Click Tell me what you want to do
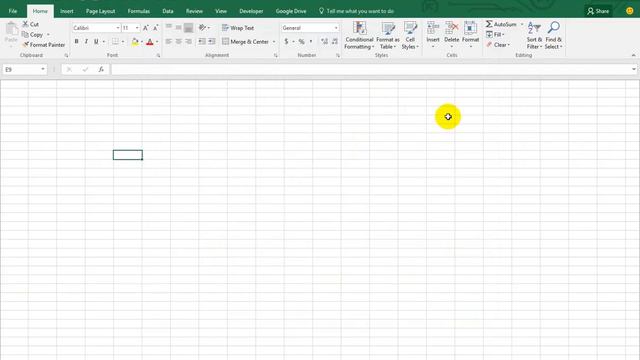The image size is (640, 360). 356,11
